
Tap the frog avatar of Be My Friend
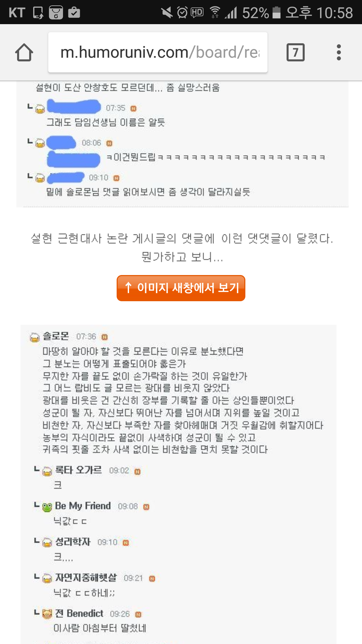47,507
